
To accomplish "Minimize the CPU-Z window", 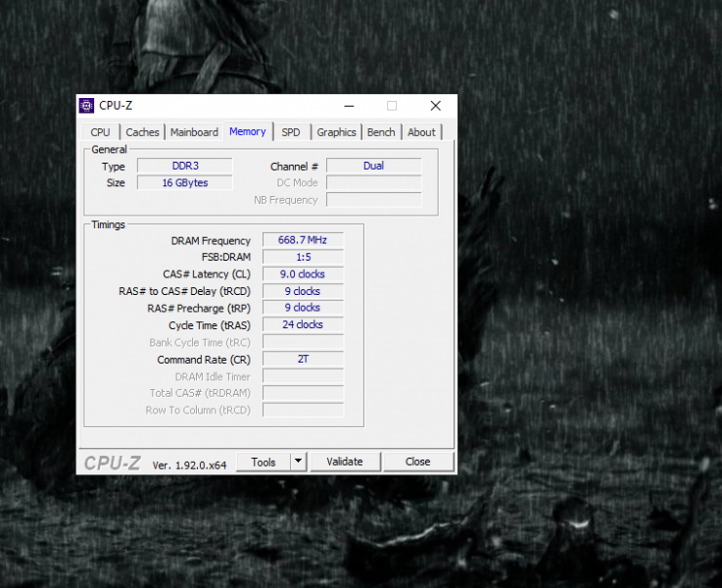I will [x=348, y=106].
